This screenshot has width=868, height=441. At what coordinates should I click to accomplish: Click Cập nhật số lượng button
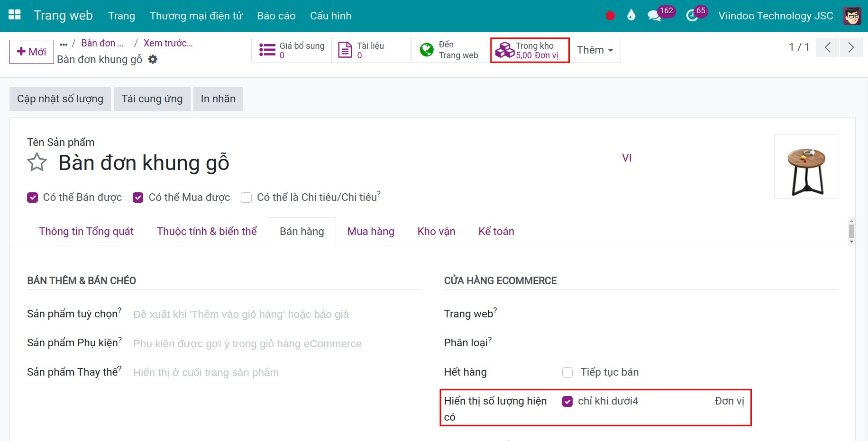coord(60,99)
